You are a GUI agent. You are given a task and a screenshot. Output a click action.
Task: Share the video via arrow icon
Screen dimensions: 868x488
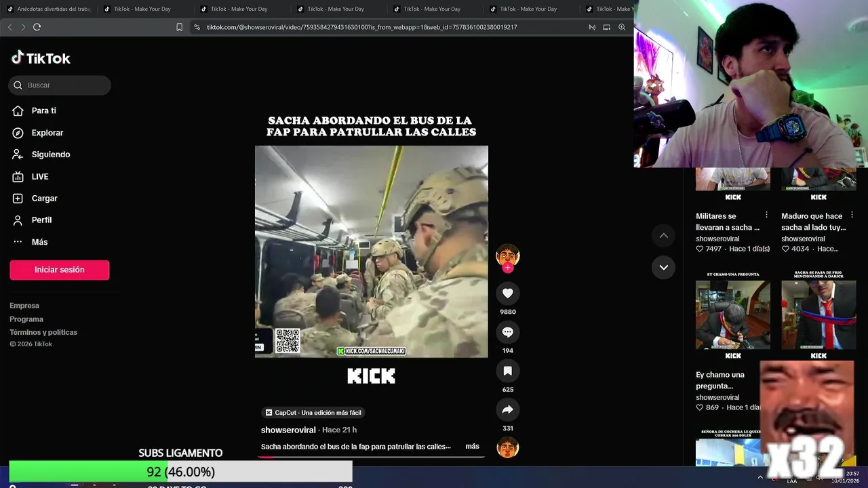click(x=507, y=409)
